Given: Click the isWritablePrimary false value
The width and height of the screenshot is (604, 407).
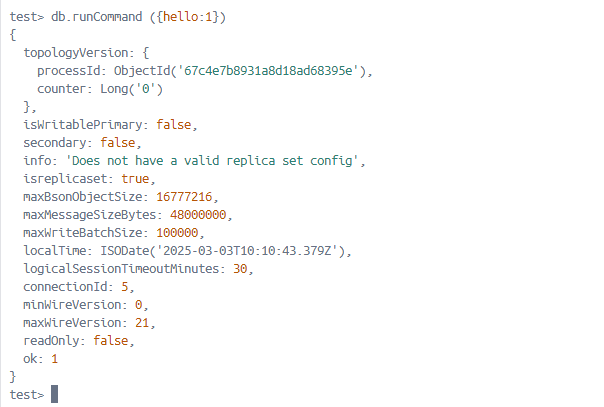Looking at the screenshot, I should (x=176, y=125).
